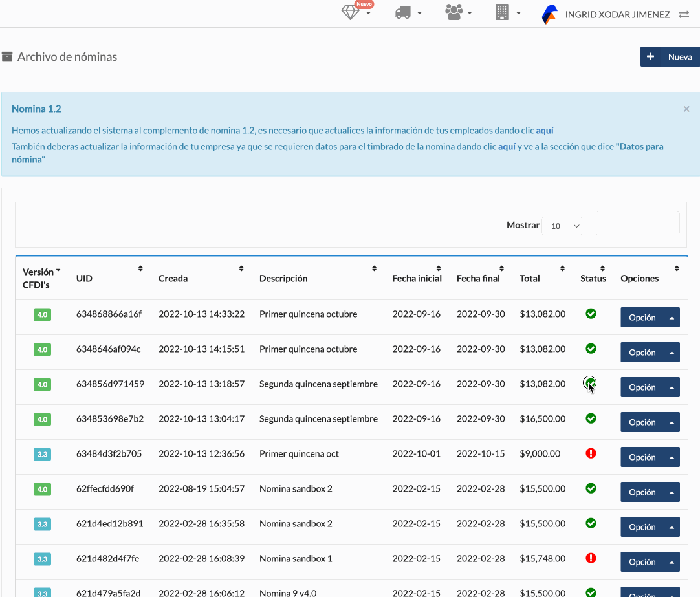Viewport: 700px width, 597px height.
Task: Click the 4.0 version badge for 634868866a16f
Action: pos(43,314)
